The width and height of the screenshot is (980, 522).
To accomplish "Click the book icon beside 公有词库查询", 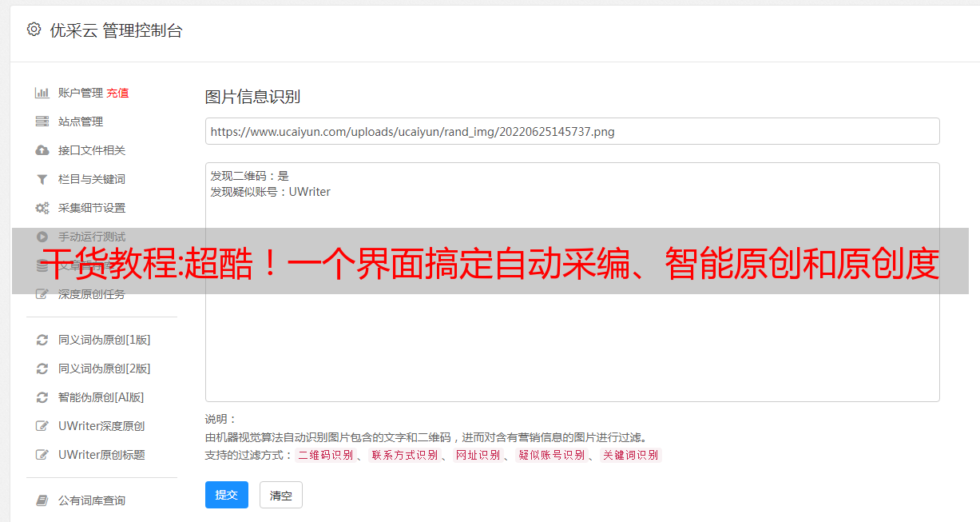I will coord(42,500).
